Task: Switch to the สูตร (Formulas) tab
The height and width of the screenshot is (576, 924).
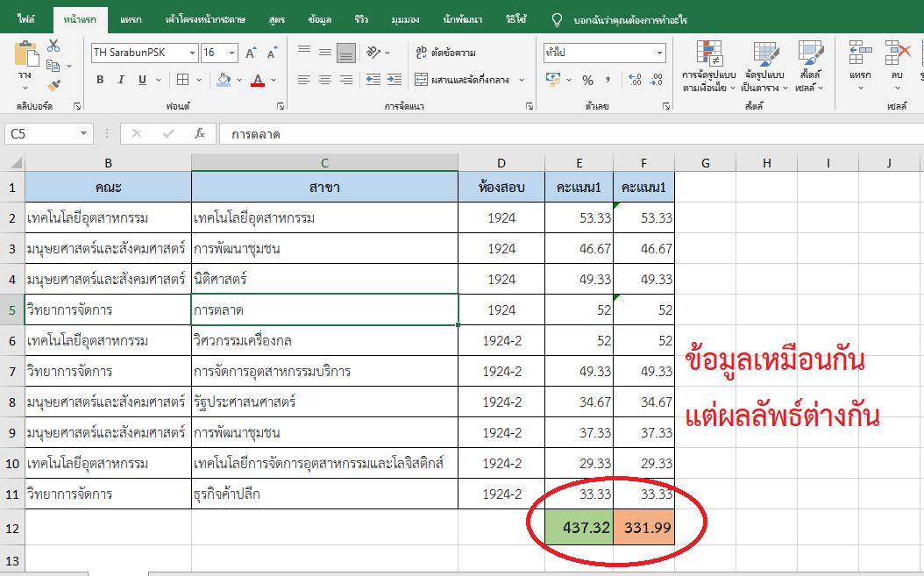Action: point(276,19)
